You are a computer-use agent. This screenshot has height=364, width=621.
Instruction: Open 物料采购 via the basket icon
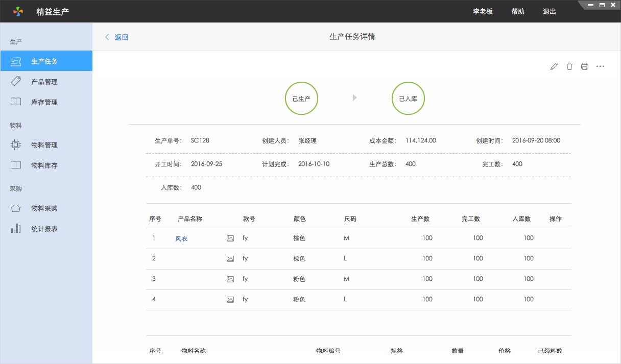click(x=16, y=208)
